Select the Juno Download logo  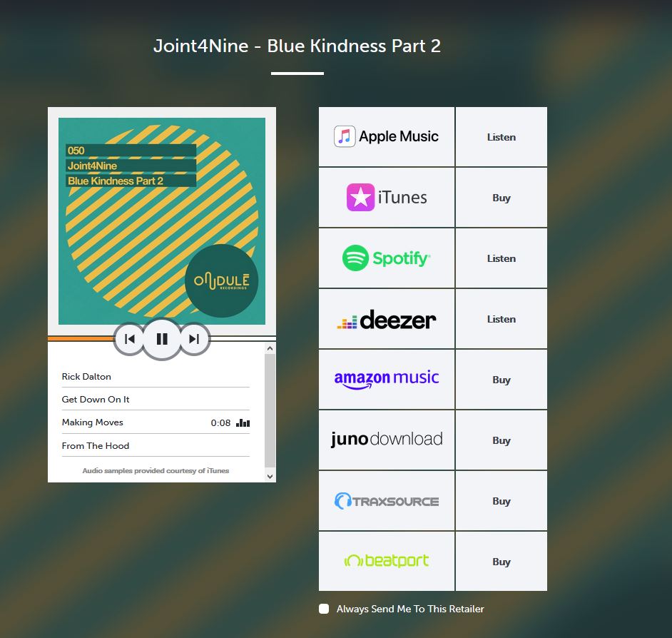(x=386, y=440)
